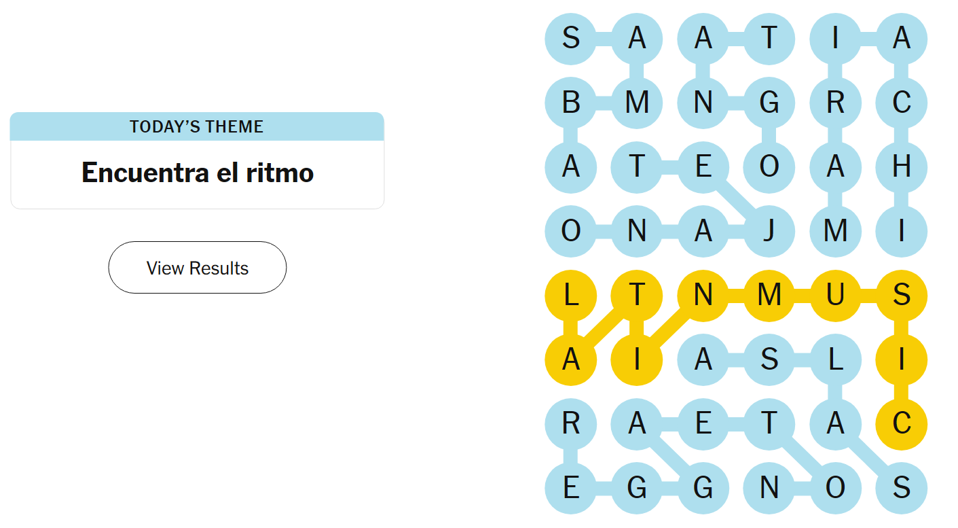Click the letter H circle
The image size is (958, 528).
click(901, 167)
